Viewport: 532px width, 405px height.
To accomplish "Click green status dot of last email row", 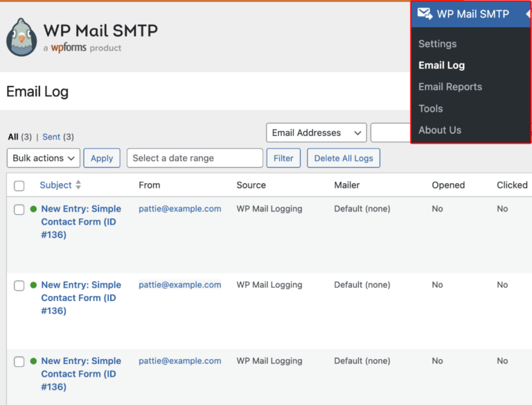I will pos(33,361).
